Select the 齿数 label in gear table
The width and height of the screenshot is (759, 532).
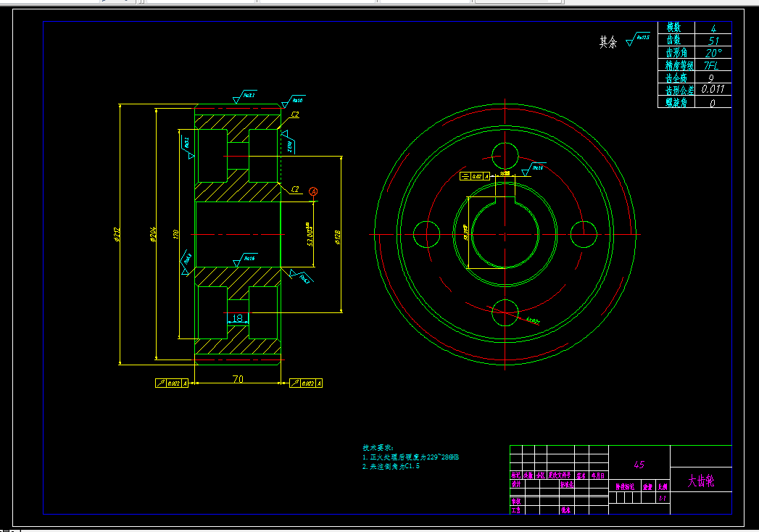click(x=673, y=40)
